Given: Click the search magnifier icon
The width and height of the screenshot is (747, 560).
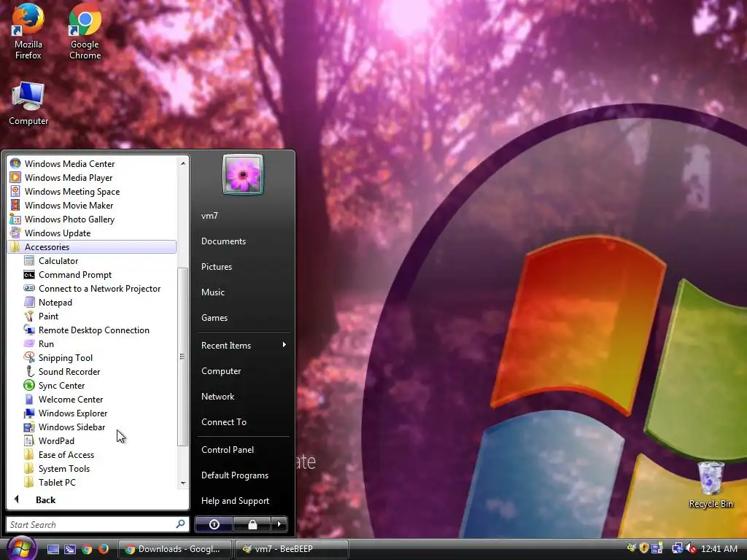Looking at the screenshot, I should [181, 524].
